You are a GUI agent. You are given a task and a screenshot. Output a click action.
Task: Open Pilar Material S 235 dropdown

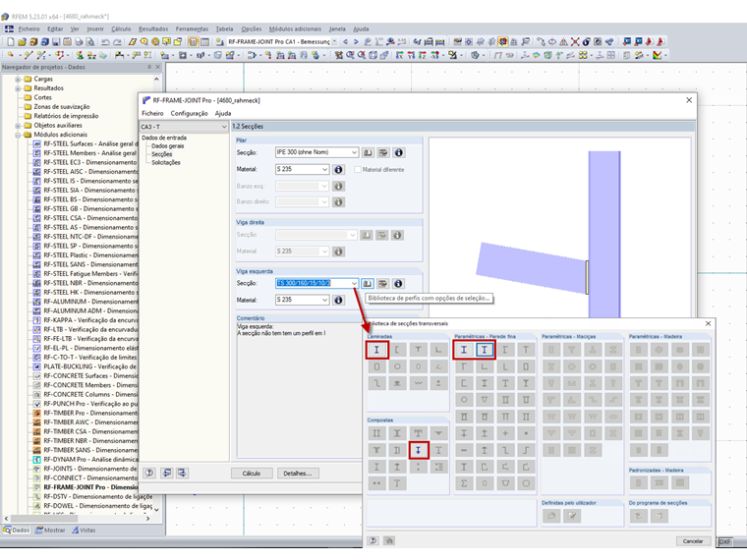click(x=324, y=170)
